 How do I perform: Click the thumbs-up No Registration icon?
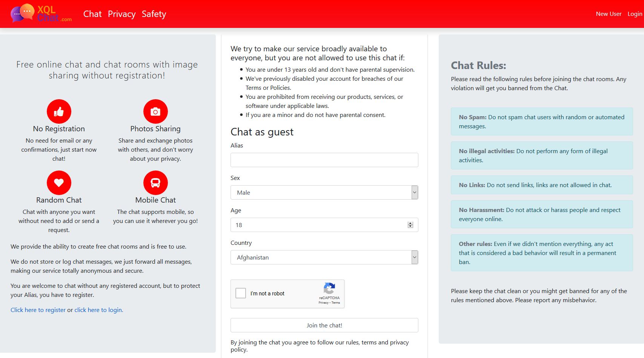[x=59, y=111]
